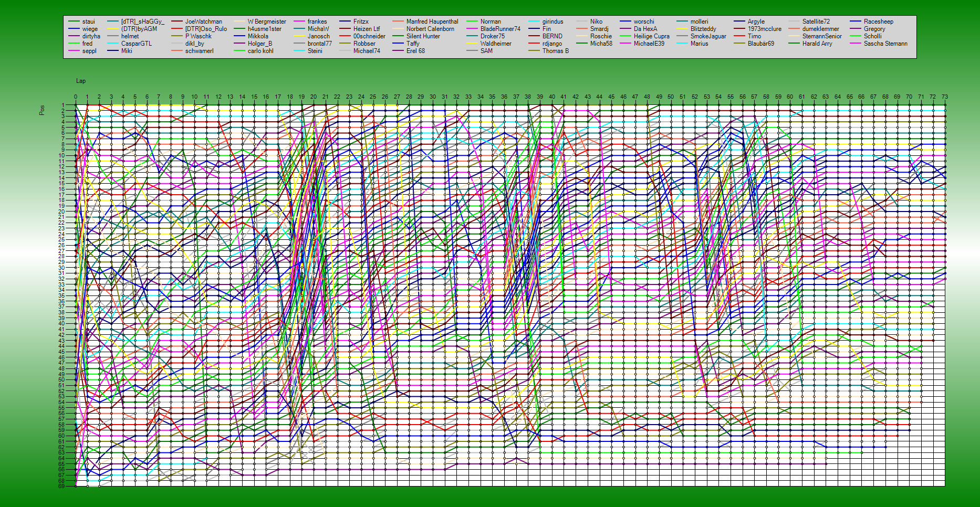
Task: Click 'Droker75' legend label
Action: 493,36
